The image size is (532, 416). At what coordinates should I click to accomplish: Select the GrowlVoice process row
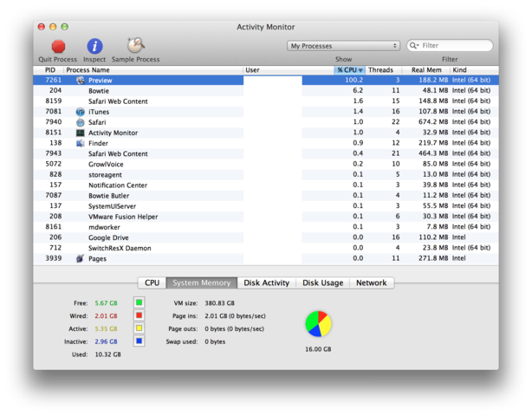coord(266,164)
